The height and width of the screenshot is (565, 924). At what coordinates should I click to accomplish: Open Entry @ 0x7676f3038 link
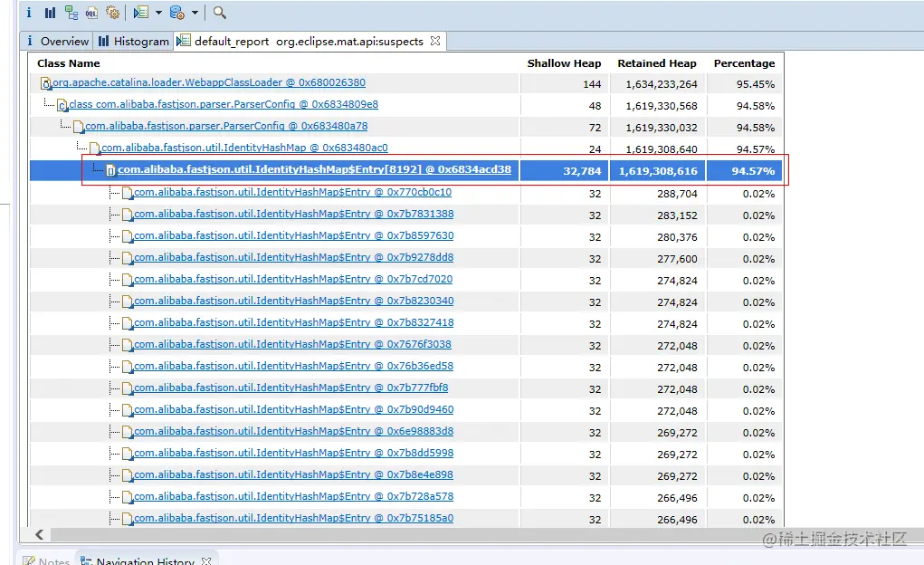click(293, 344)
